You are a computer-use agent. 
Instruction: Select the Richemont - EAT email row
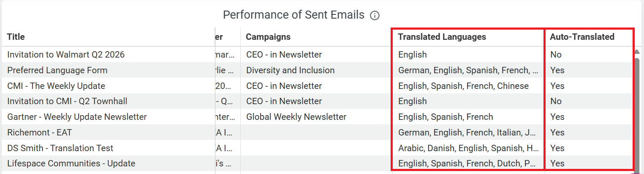tap(40, 133)
